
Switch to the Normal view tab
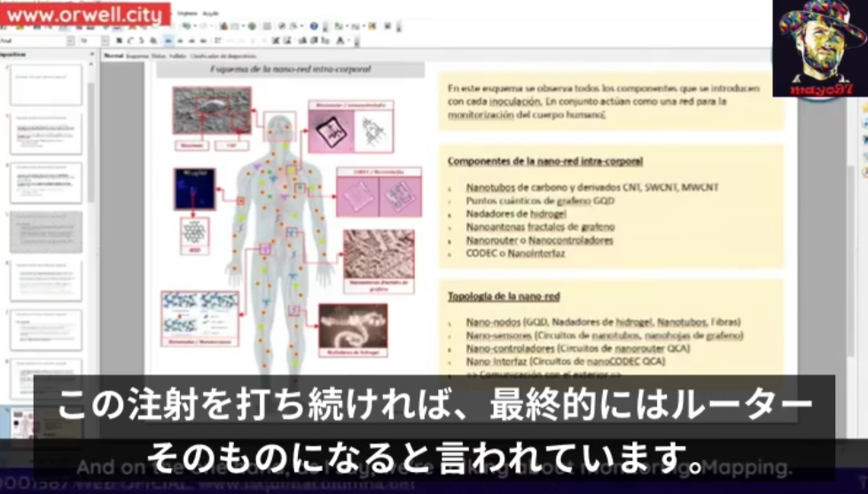coord(113,56)
